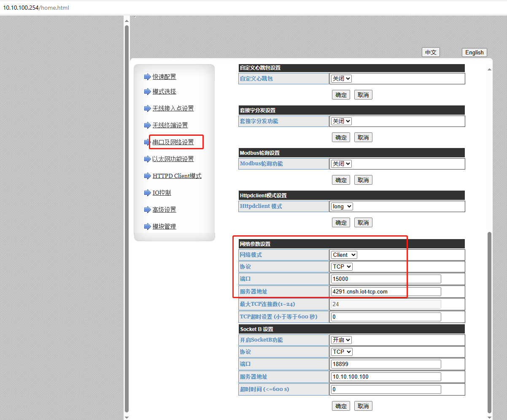Click the arrow icon beside 模式选择
The image size is (507, 420).
pyautogui.click(x=147, y=92)
